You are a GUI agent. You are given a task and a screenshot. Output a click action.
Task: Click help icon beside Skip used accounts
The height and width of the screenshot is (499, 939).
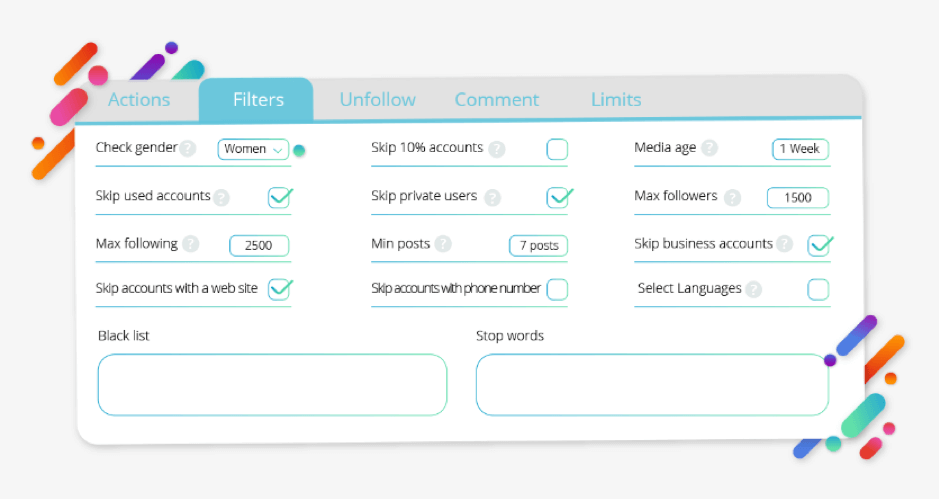221,197
